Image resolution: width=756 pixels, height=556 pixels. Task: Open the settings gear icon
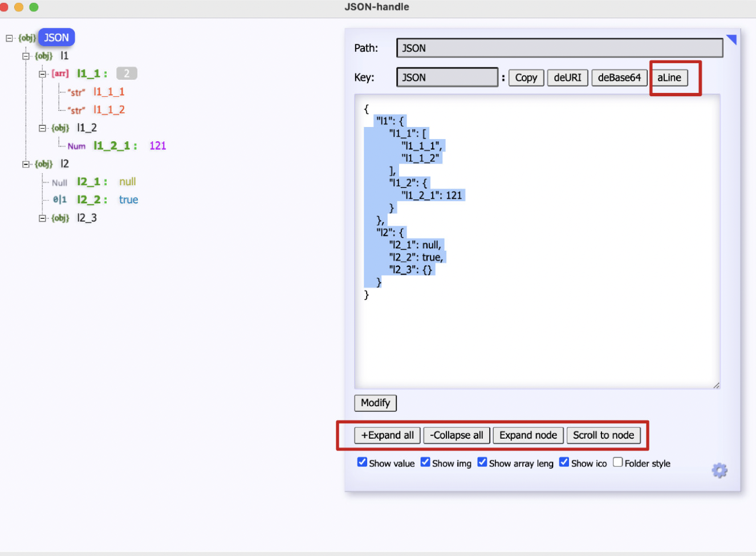tap(720, 471)
